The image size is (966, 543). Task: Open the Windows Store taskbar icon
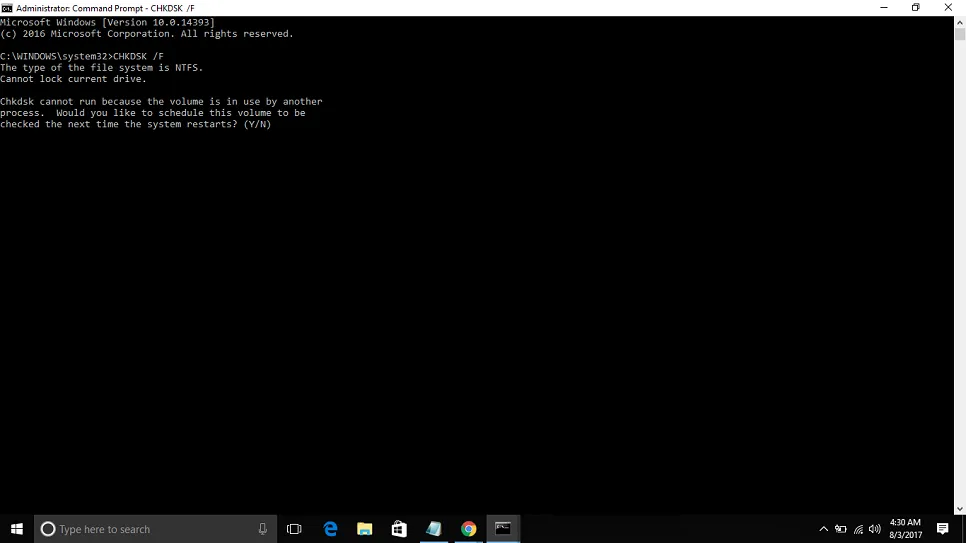[x=399, y=529]
